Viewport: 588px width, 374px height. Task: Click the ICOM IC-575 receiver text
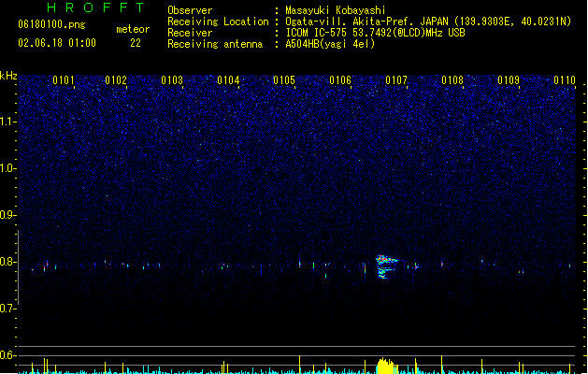pos(376,33)
